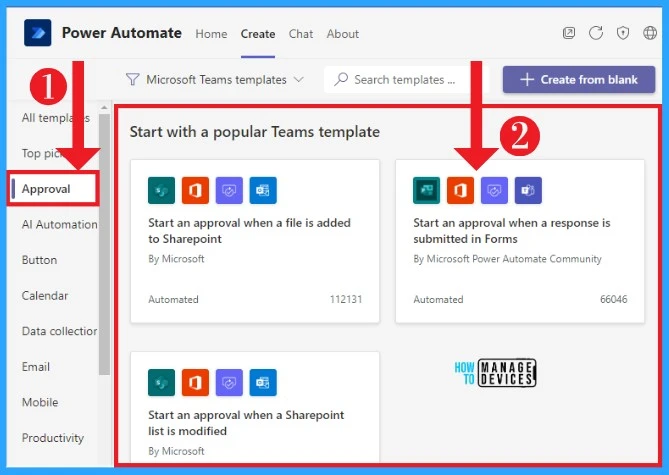Screen dimensions: 669x475
Task: Click SharePoint icon on list modified card
Action: tap(161, 382)
